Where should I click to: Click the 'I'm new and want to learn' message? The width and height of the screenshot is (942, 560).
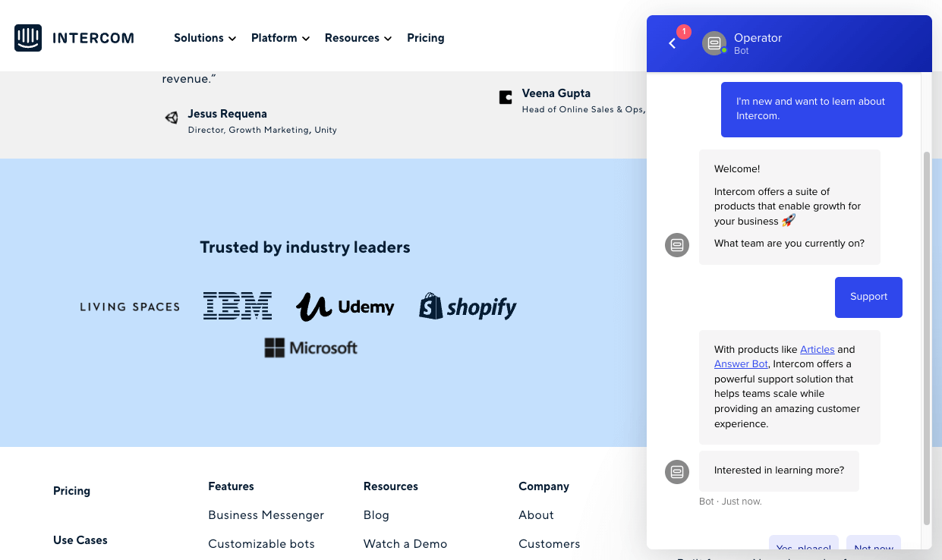tap(811, 109)
